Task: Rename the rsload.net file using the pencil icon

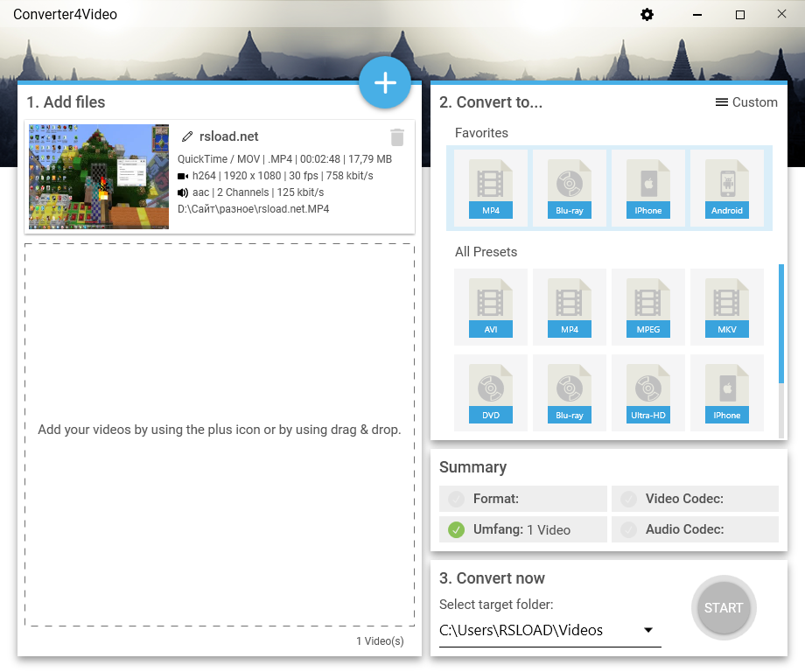Action: pos(186,136)
